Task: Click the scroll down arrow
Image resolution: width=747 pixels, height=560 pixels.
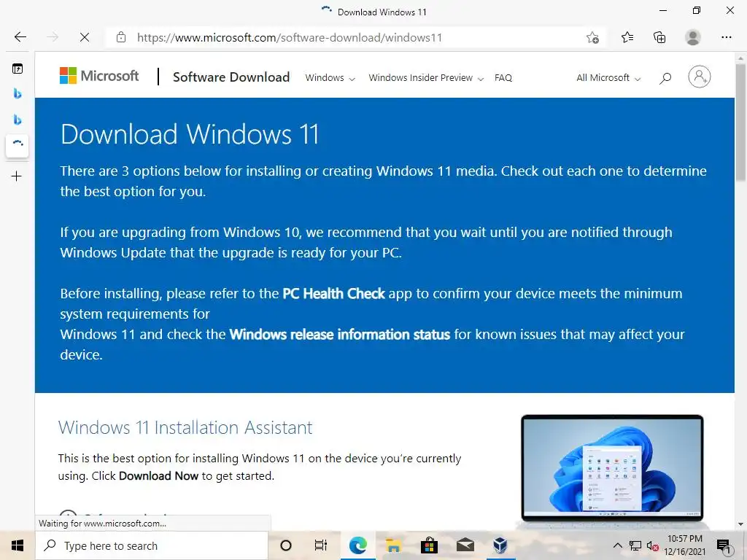Action: [x=740, y=524]
